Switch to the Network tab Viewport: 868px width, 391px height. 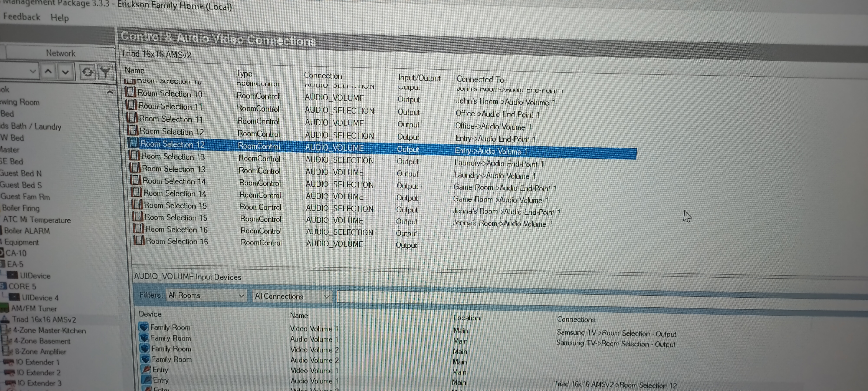click(61, 53)
